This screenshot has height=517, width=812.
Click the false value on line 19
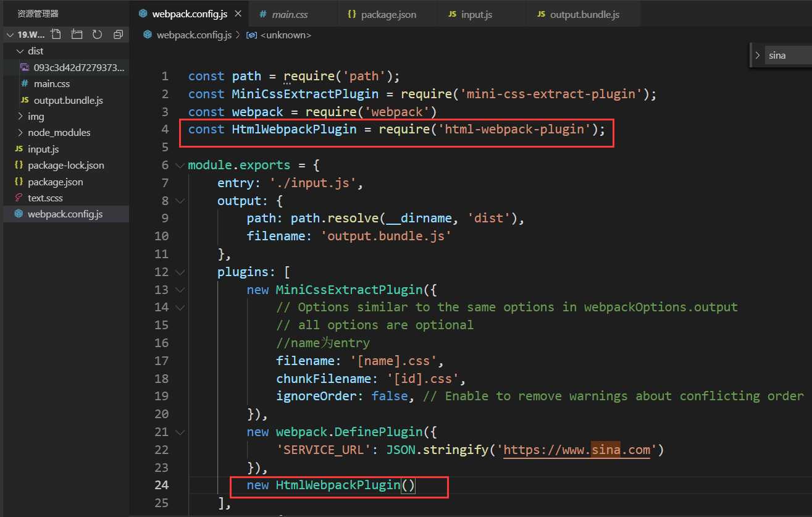pos(389,396)
